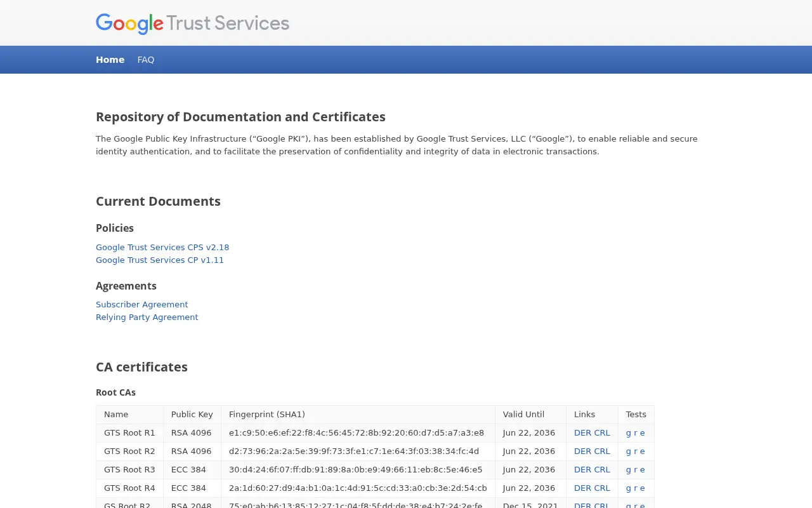Click the "Repository of Documentation and Certificates" heading
This screenshot has height=508, width=812.
240,117
